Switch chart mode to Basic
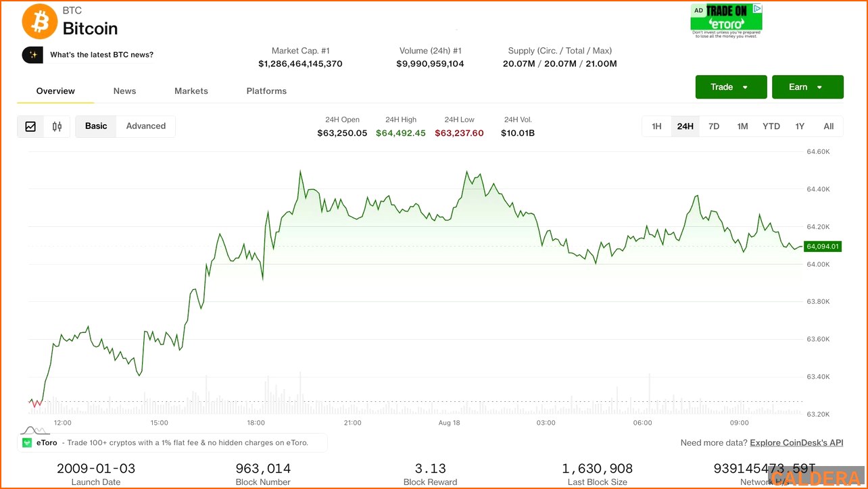This screenshot has width=868, height=489. [96, 126]
